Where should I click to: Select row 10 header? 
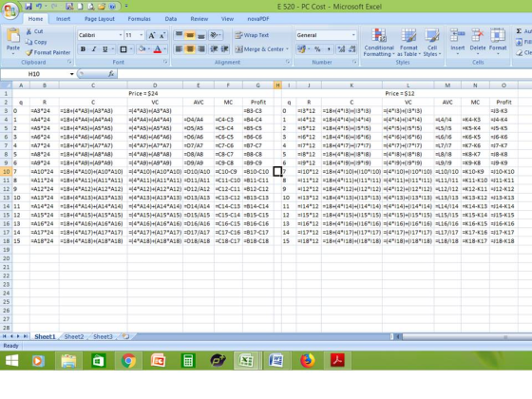6,172
